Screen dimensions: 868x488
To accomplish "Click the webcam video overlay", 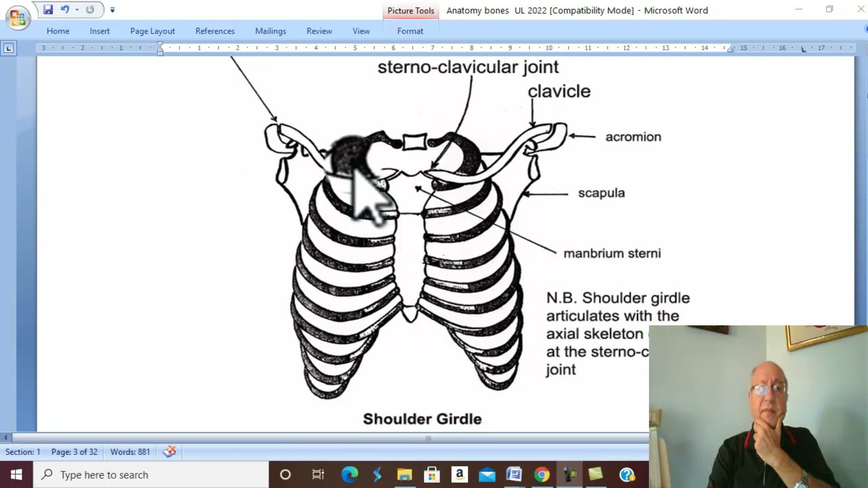I will pos(758,407).
